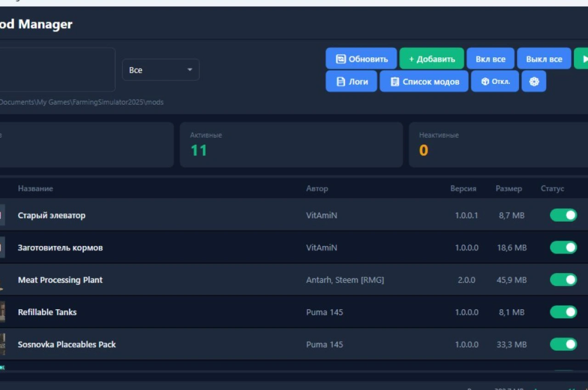
Task: Turn off Refillable Tanks status switch
Action: [x=563, y=312]
